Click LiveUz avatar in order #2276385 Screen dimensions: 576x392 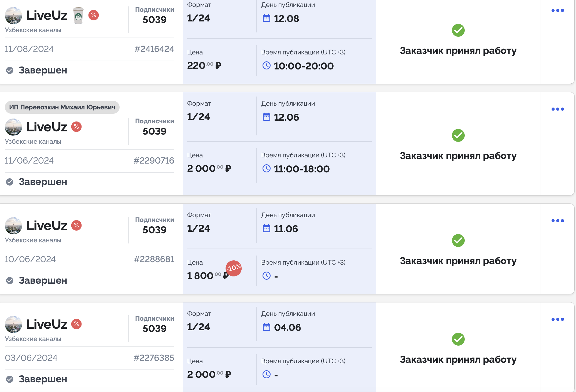point(13,324)
